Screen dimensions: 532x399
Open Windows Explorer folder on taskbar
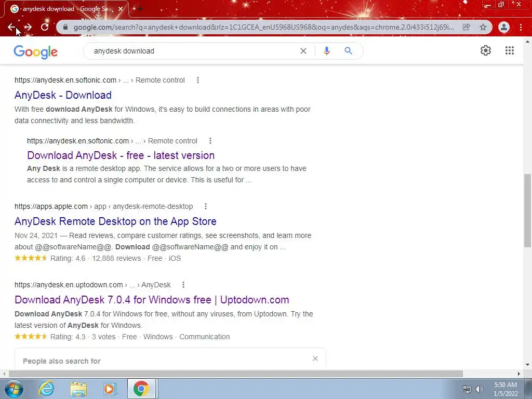(78, 389)
